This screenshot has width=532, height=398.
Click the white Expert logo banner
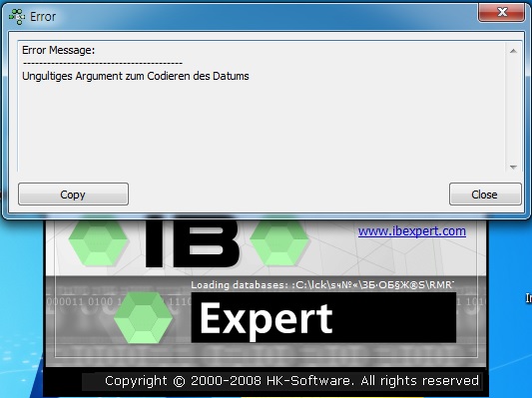(323, 317)
